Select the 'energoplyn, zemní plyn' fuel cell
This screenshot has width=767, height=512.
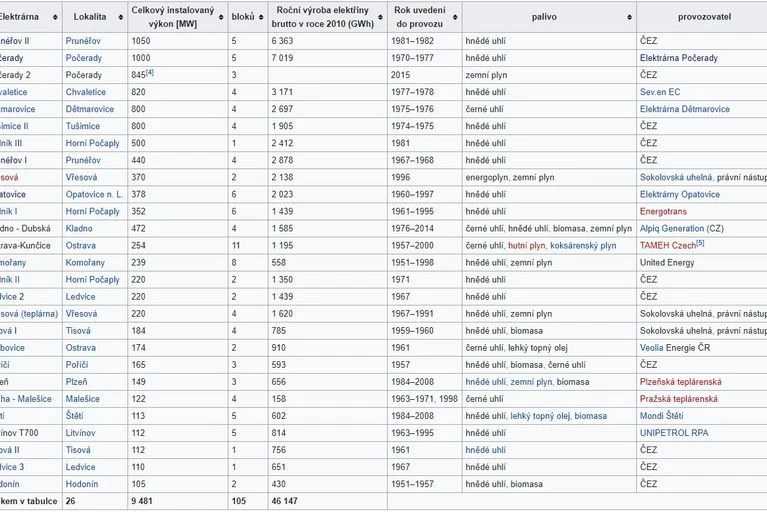coord(549,178)
